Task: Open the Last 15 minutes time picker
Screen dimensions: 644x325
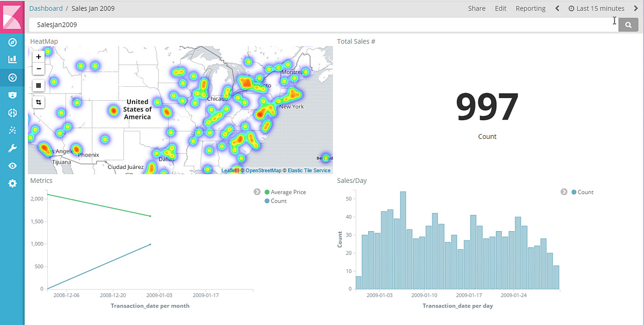Action: click(x=596, y=8)
